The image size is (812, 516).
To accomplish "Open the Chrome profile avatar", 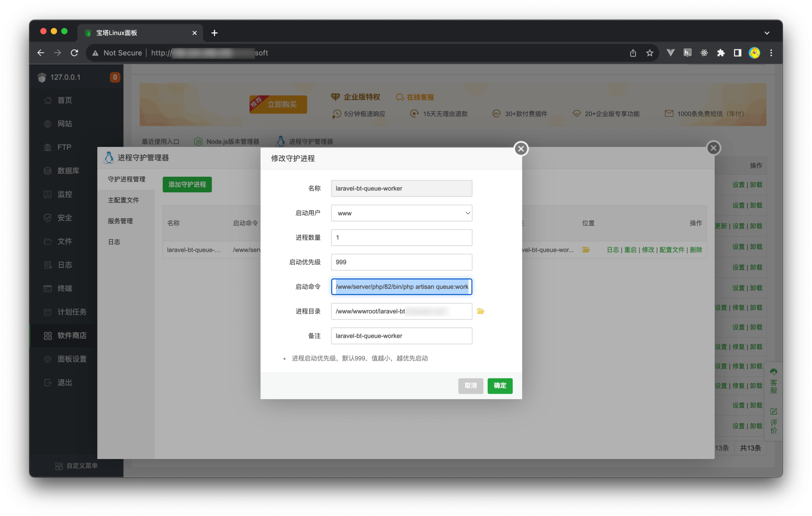I will coord(754,53).
